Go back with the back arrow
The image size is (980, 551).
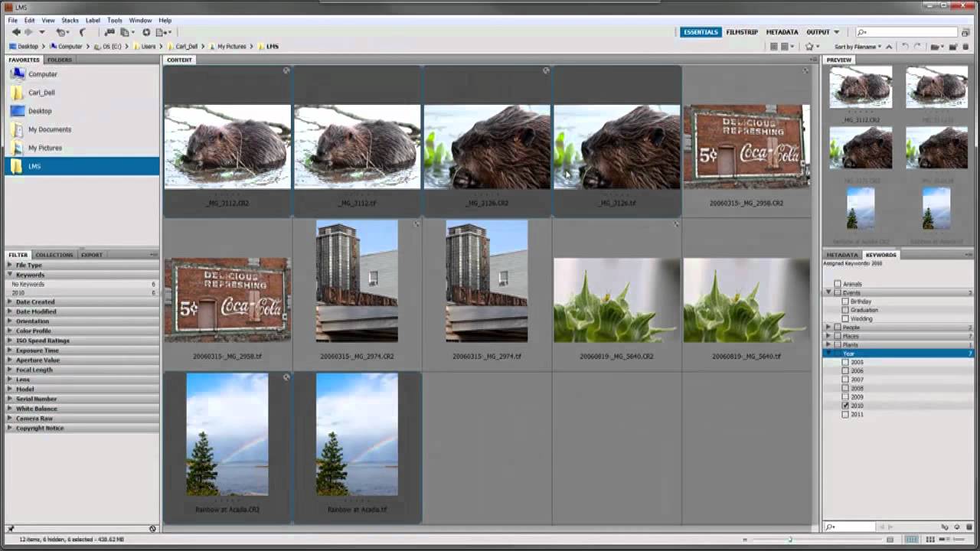click(x=16, y=32)
